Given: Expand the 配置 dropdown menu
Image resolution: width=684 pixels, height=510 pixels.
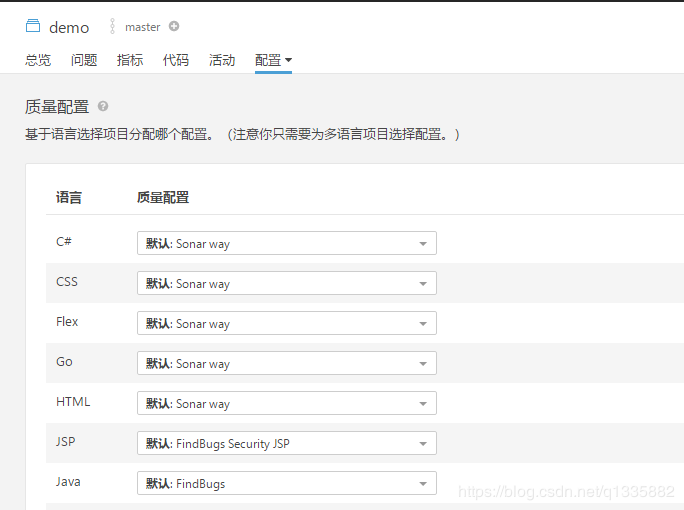Looking at the screenshot, I should click(274, 60).
